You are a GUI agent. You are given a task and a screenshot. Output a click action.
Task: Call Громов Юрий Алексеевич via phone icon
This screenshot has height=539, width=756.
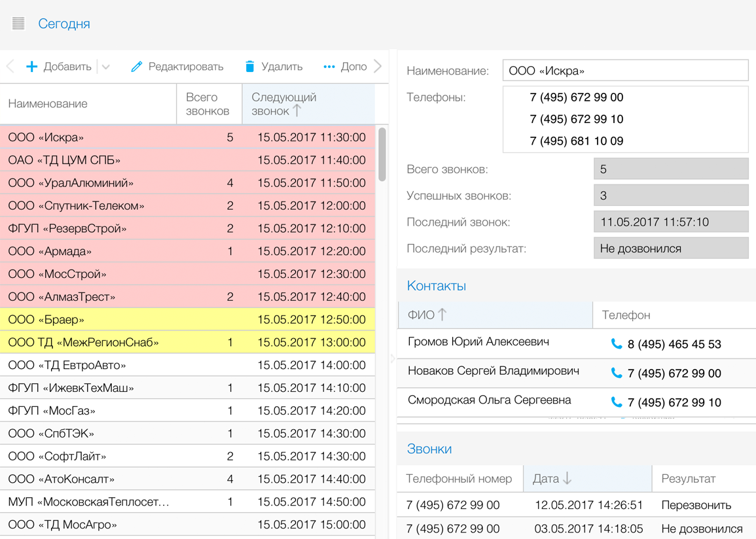pos(616,344)
